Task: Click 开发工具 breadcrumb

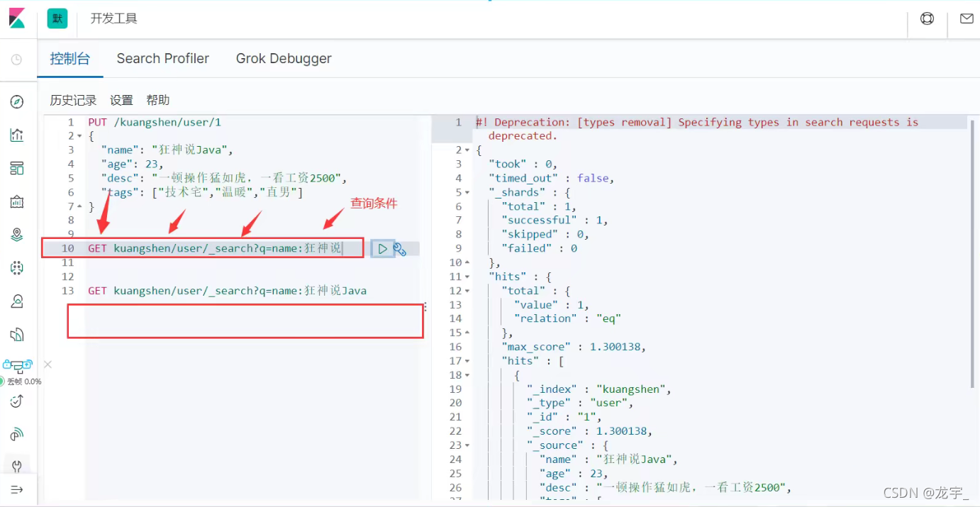Action: click(113, 18)
